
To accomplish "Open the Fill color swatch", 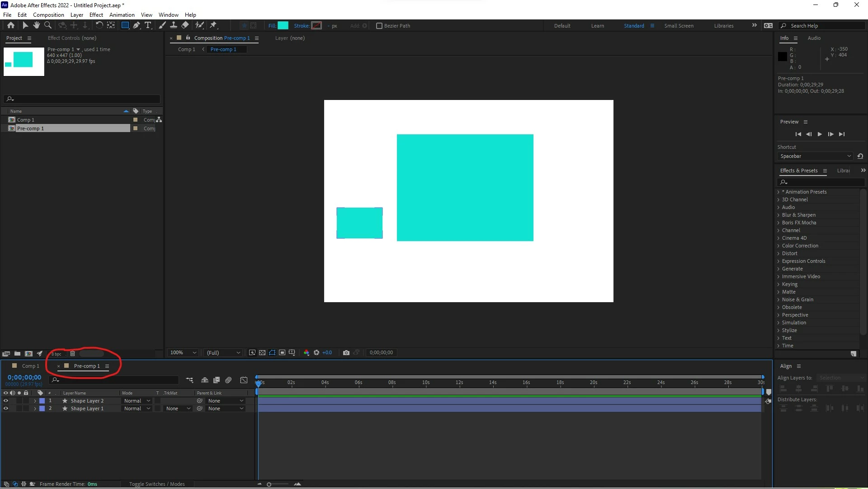I will tap(283, 26).
